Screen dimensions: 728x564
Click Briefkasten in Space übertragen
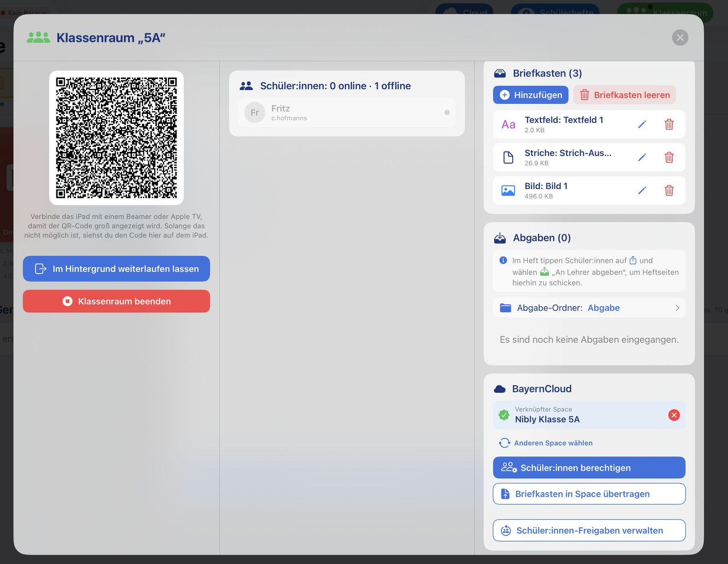tap(589, 494)
